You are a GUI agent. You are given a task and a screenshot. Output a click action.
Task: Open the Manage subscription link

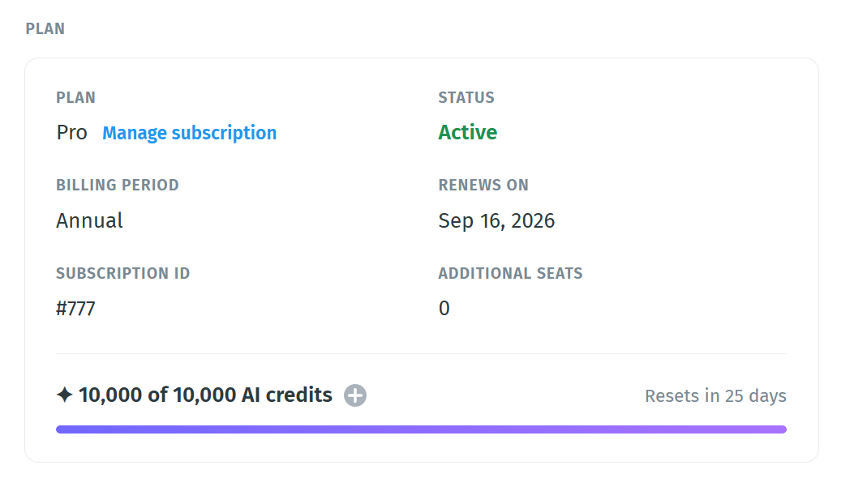189,133
